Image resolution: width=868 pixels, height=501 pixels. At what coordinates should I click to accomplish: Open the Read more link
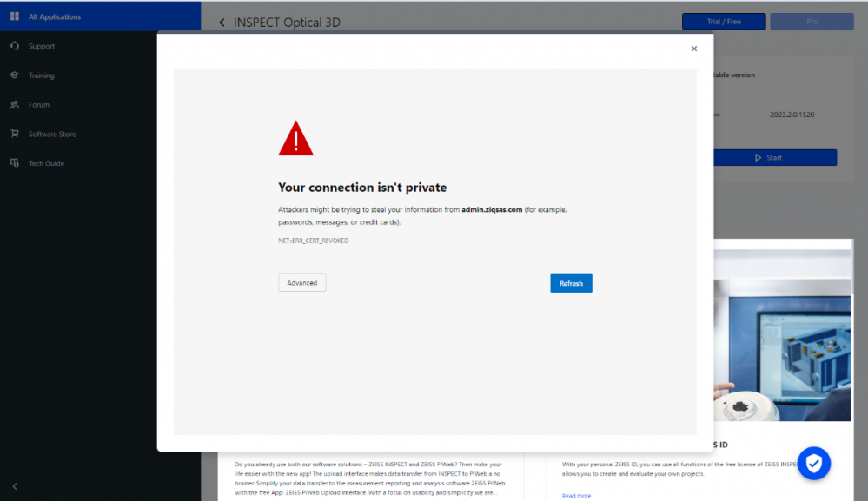pyautogui.click(x=576, y=496)
